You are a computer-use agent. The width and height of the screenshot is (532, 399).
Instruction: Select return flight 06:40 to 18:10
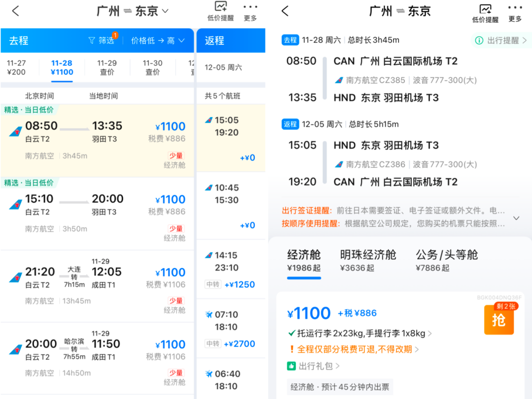pyautogui.click(x=231, y=379)
